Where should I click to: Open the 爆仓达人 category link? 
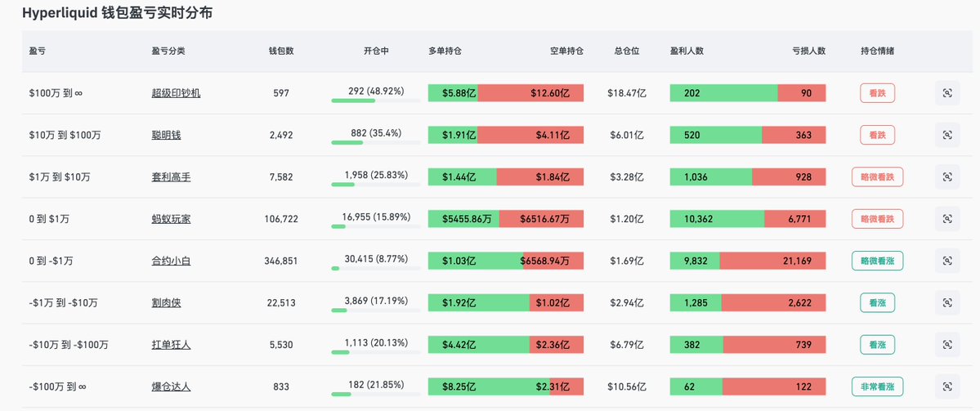172,386
